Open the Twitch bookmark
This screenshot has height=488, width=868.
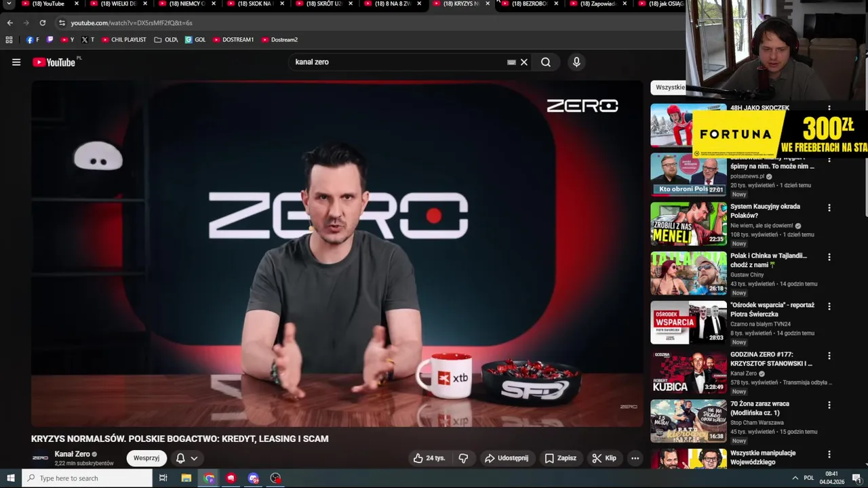50,40
